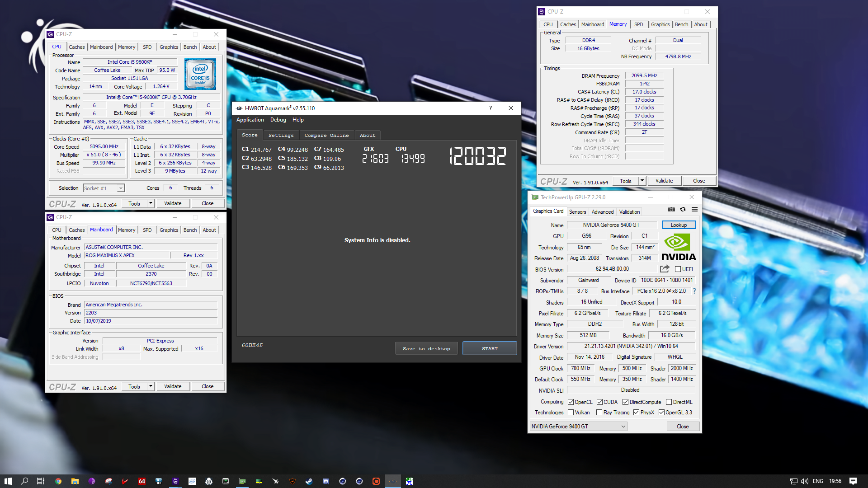Toggle the OpenCL checkbox
The width and height of the screenshot is (868, 488).
pyautogui.click(x=571, y=402)
